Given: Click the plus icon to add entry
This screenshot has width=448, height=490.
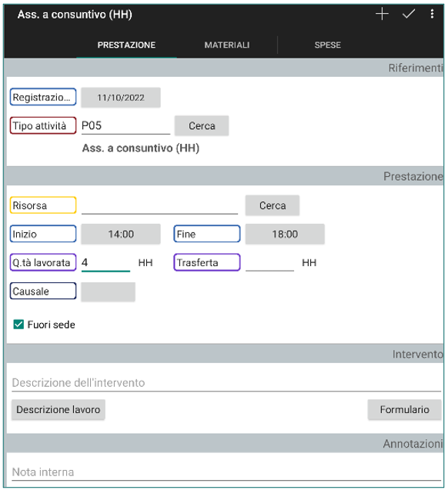Looking at the screenshot, I should coord(382,14).
